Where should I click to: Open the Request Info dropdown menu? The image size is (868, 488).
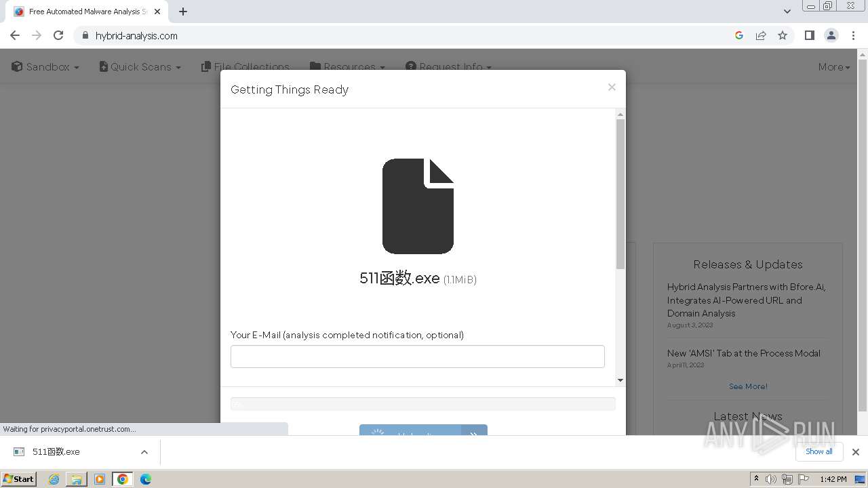coord(448,66)
